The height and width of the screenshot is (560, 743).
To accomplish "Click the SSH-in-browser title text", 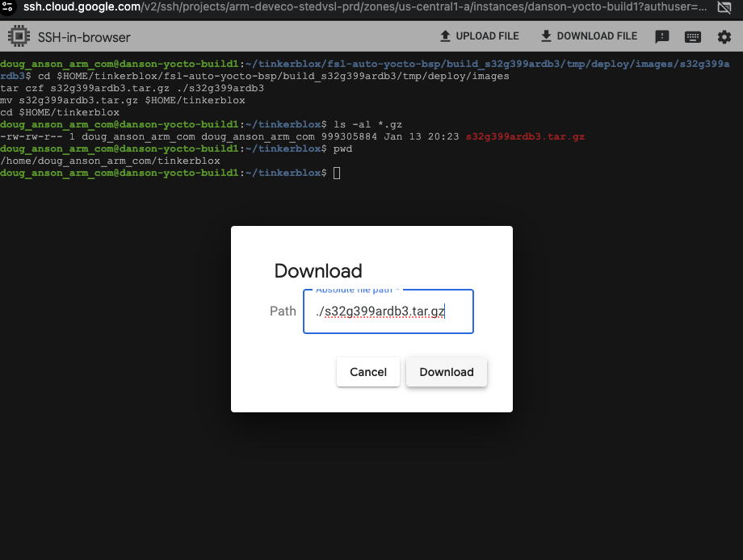I will 86,36.
